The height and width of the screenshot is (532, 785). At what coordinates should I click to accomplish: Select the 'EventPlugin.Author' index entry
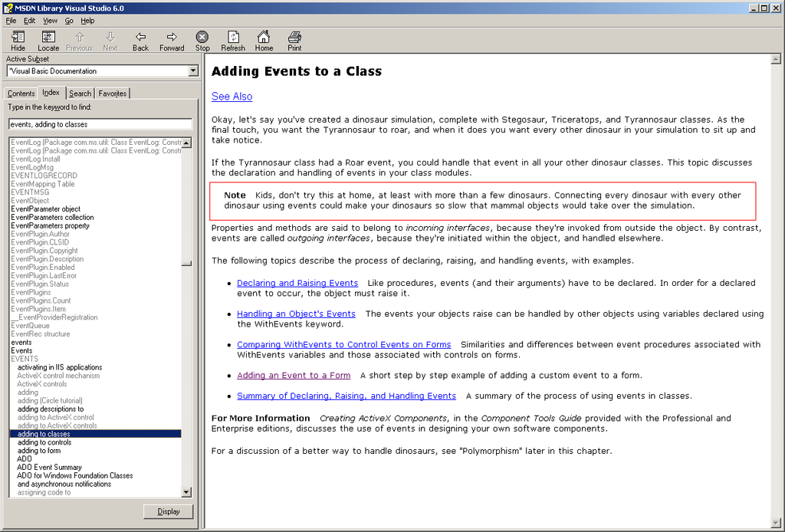(40, 235)
